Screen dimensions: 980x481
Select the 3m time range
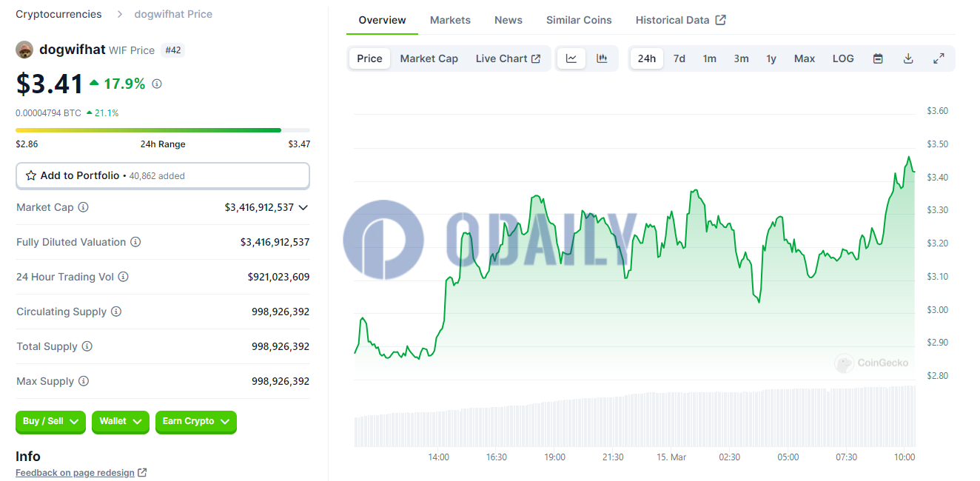pyautogui.click(x=741, y=58)
